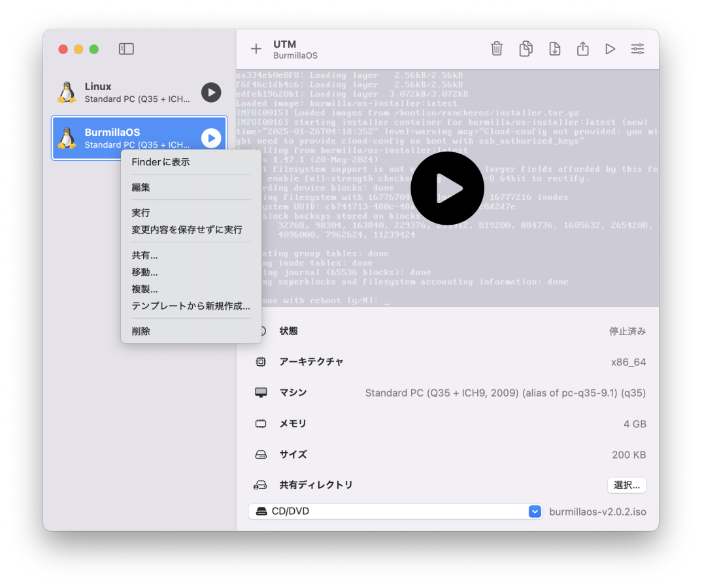Open the VM settings sliders icon
Screen dimensions: 702x588
pos(637,49)
